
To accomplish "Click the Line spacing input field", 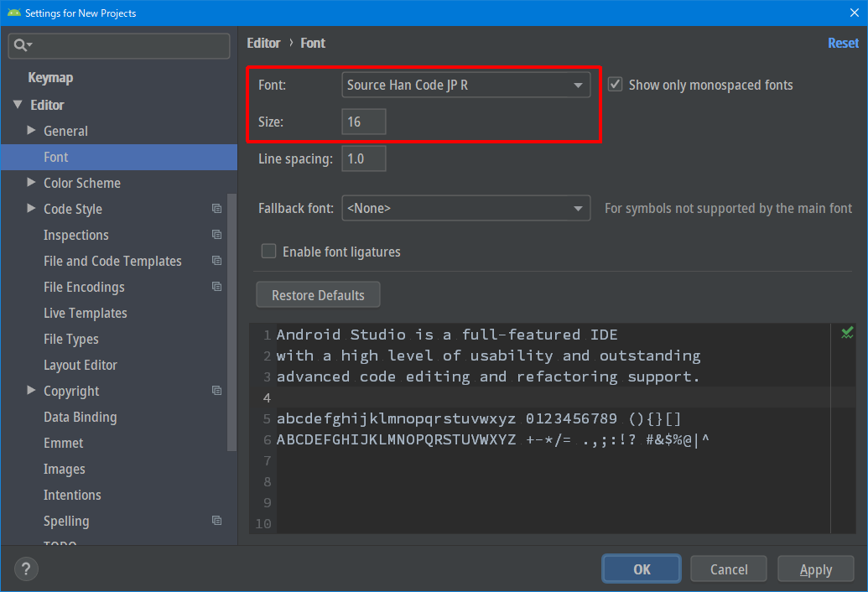I will 364,158.
